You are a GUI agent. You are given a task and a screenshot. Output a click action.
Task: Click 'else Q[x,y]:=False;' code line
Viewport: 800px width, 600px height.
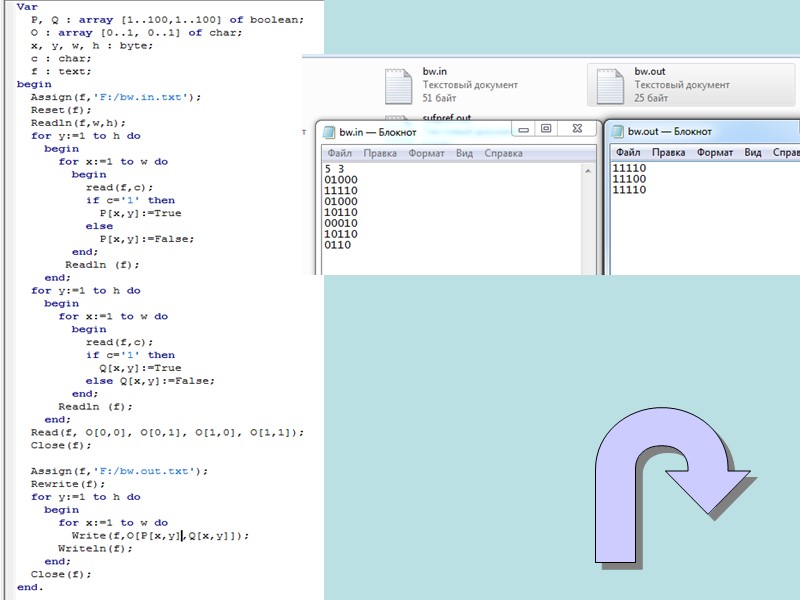[150, 381]
